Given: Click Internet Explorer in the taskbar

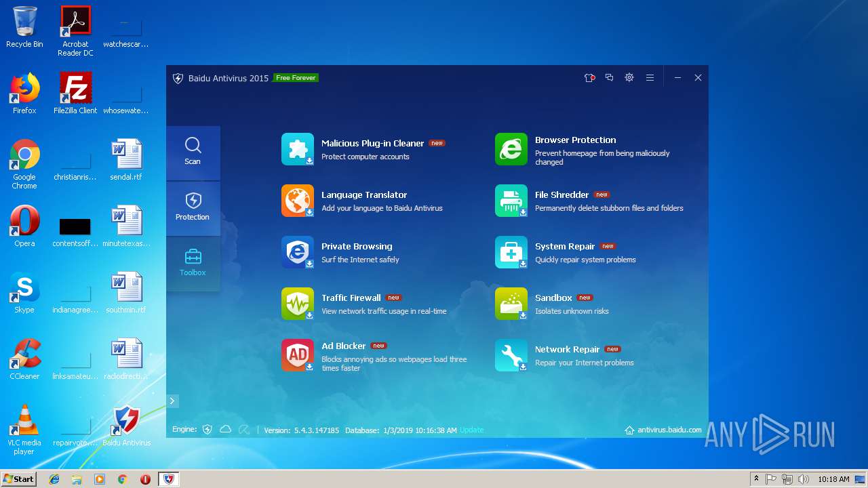Looking at the screenshot, I should 54,479.
